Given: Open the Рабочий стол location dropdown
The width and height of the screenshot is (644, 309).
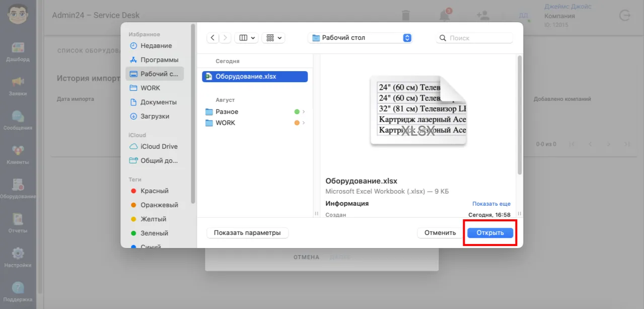Looking at the screenshot, I should point(360,38).
